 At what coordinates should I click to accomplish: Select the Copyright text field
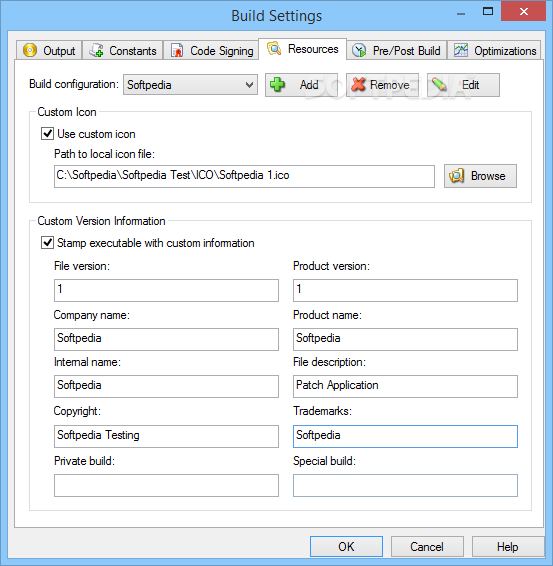(x=166, y=436)
